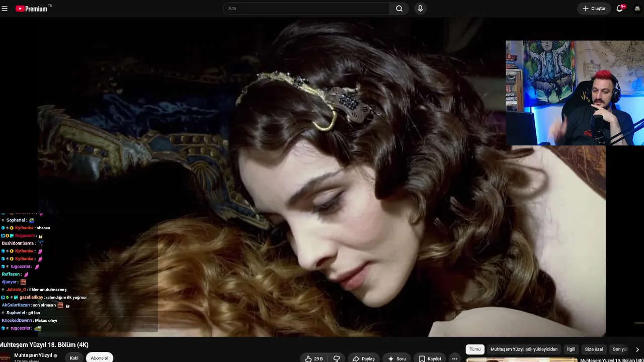Click the Katıl join button
This screenshot has height=362, width=644.
(x=74, y=358)
